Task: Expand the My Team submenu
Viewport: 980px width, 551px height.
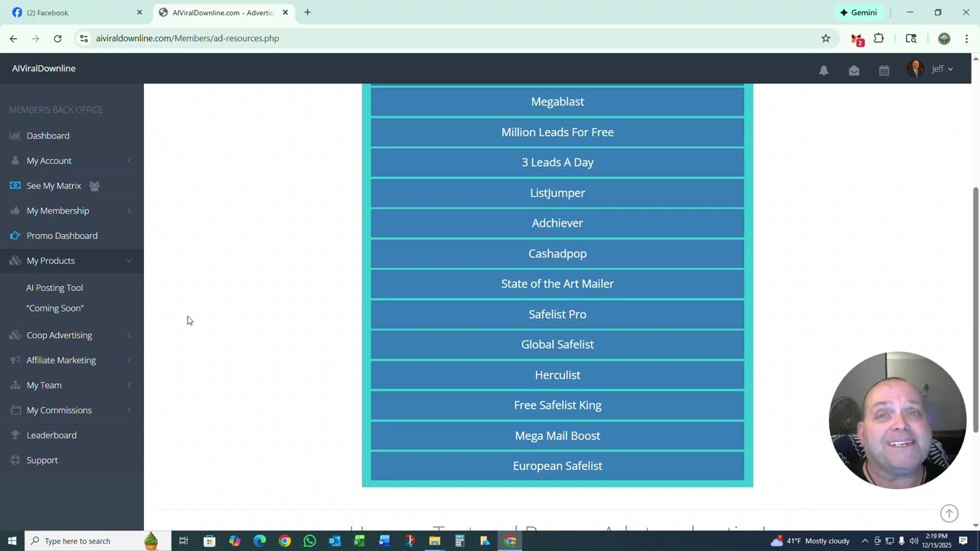Action: (129, 385)
